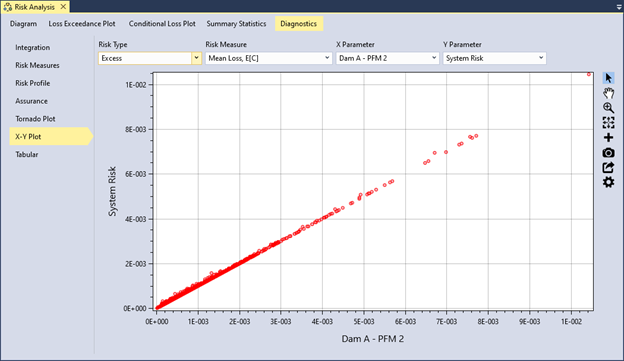The height and width of the screenshot is (361, 624).
Task: Select the pointer arrow tool
Action: [608, 78]
